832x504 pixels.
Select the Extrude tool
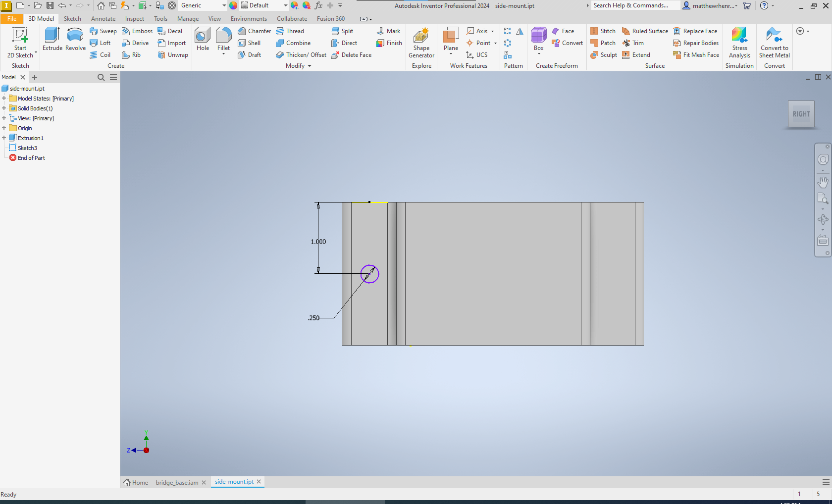tap(52, 39)
